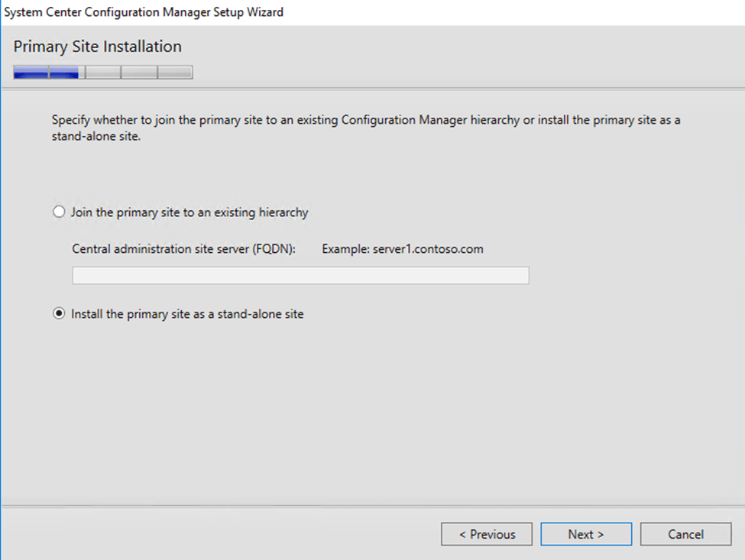Screen dimensions: 745x560
Task: Click the second filled progress bar segment
Action: [64, 73]
